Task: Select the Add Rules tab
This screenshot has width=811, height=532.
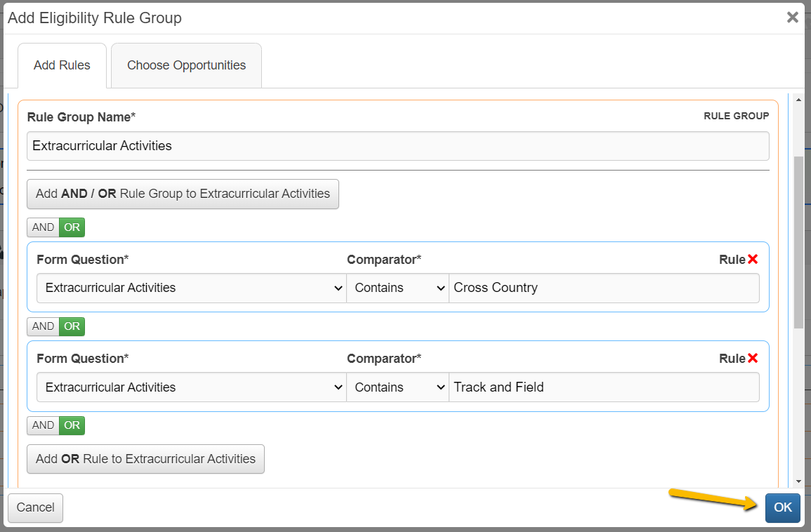Action: [62, 65]
